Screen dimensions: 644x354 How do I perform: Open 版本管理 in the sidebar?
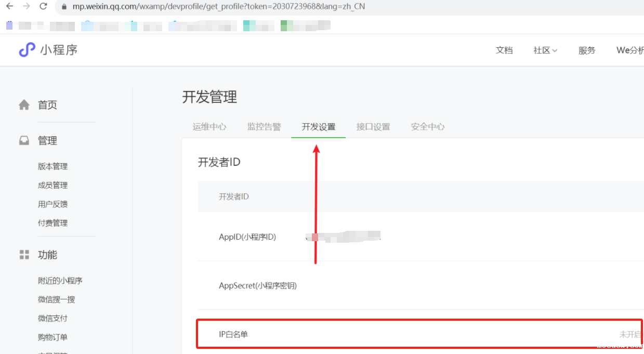click(52, 166)
